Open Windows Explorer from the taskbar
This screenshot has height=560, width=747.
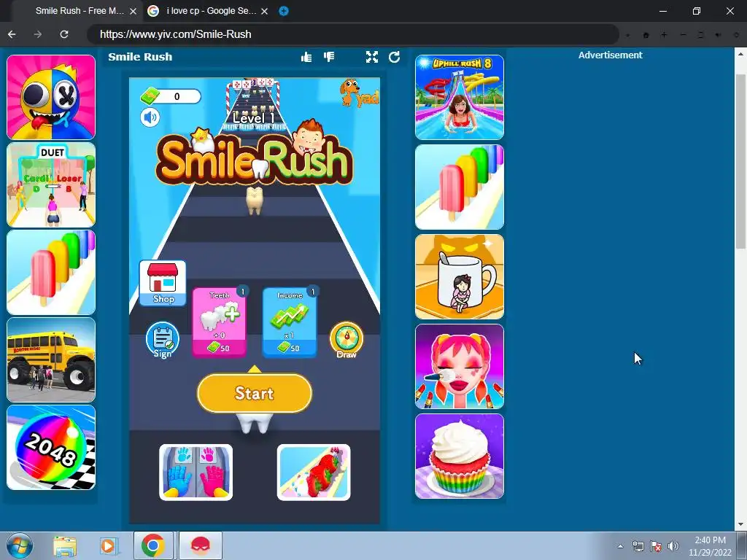point(65,545)
